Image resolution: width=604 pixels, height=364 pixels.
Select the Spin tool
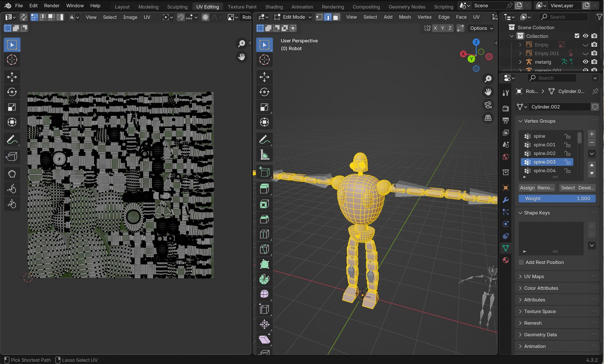pyautogui.click(x=265, y=279)
